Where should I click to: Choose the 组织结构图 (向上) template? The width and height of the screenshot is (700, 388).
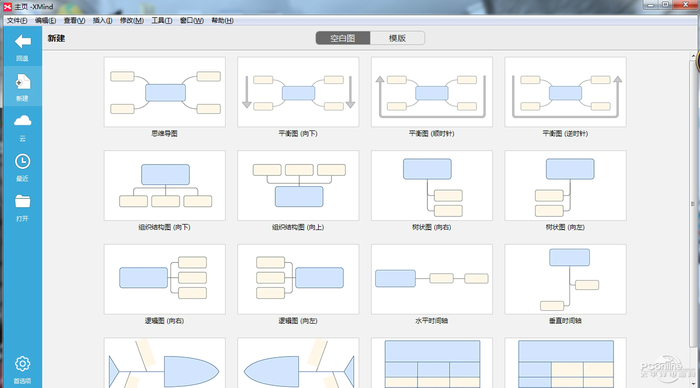tap(298, 185)
